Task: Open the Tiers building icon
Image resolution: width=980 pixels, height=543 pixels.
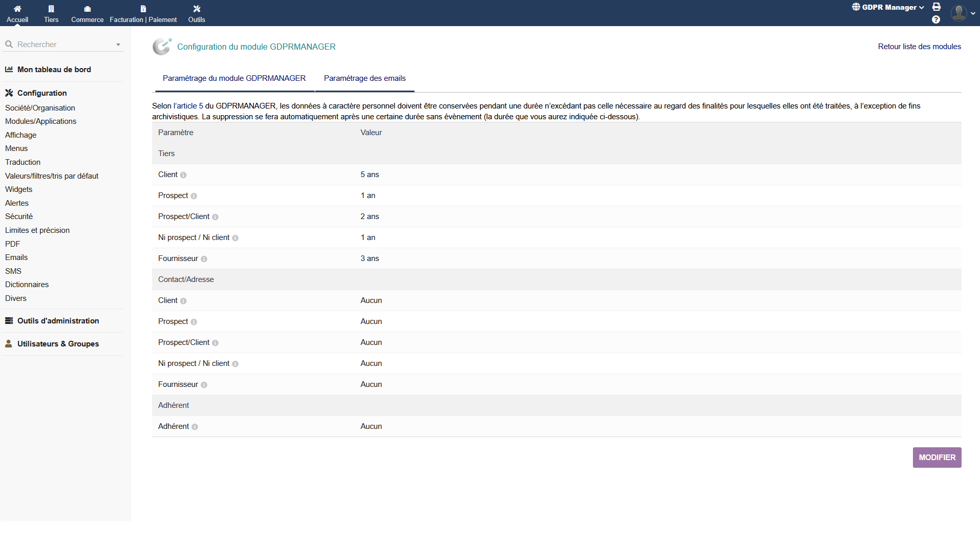Action: click(x=51, y=9)
